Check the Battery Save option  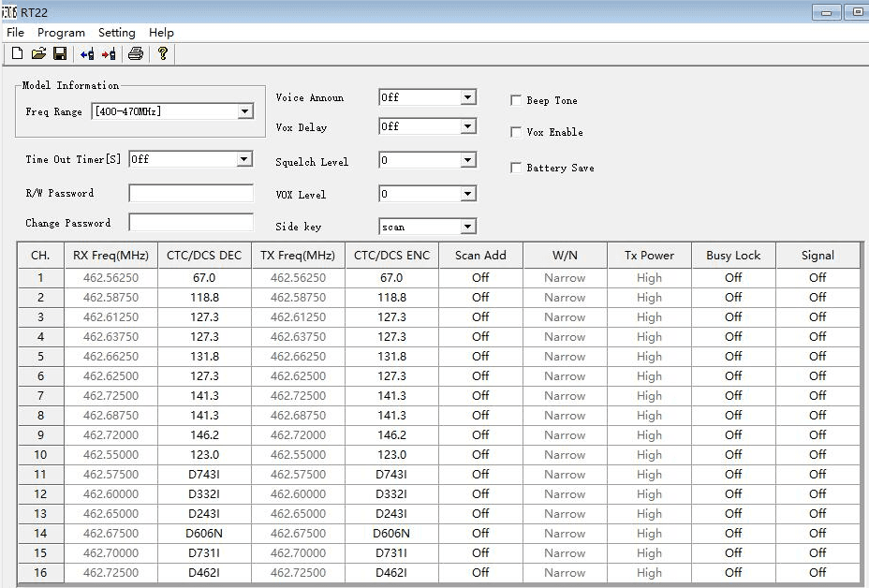click(516, 168)
